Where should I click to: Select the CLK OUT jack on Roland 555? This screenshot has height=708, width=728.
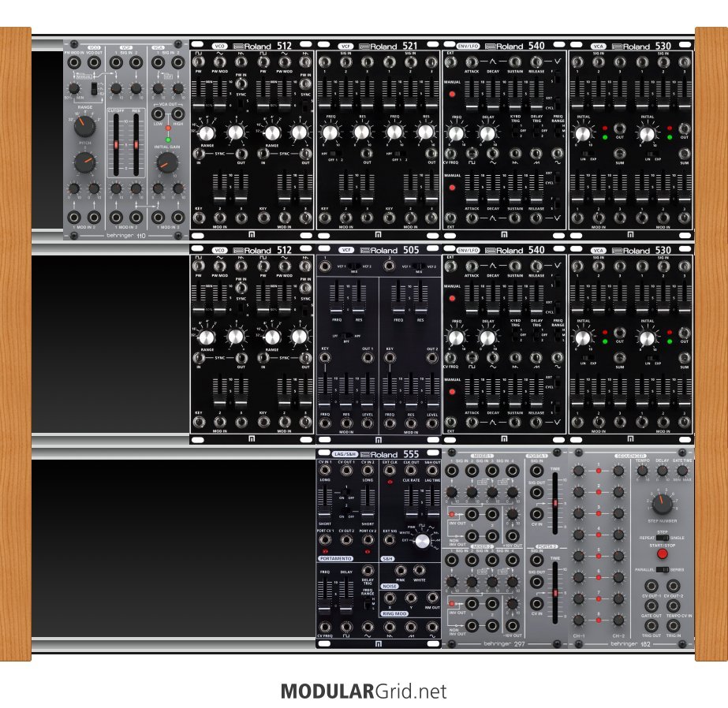point(411,471)
